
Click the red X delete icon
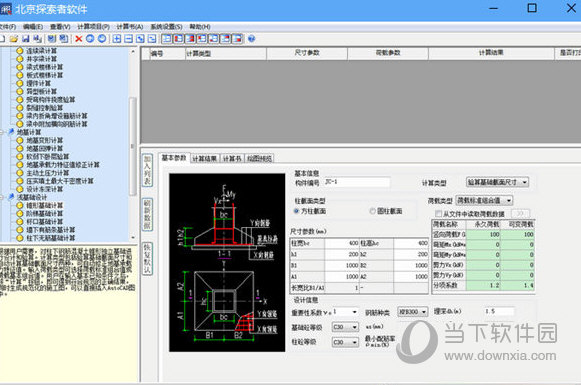tap(79, 39)
